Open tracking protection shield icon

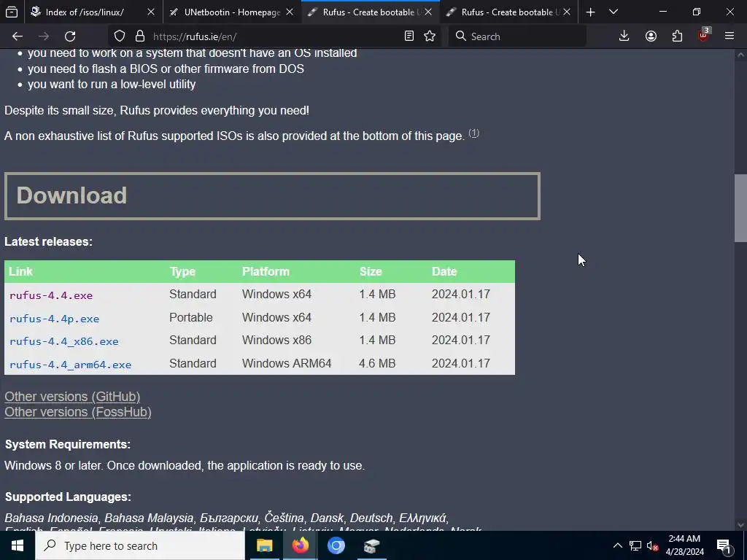click(x=120, y=36)
